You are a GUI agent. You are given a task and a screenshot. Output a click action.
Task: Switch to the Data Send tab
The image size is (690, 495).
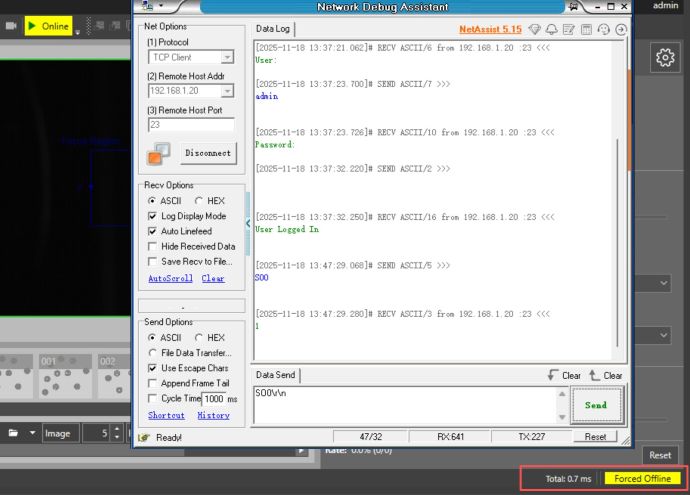tap(275, 375)
